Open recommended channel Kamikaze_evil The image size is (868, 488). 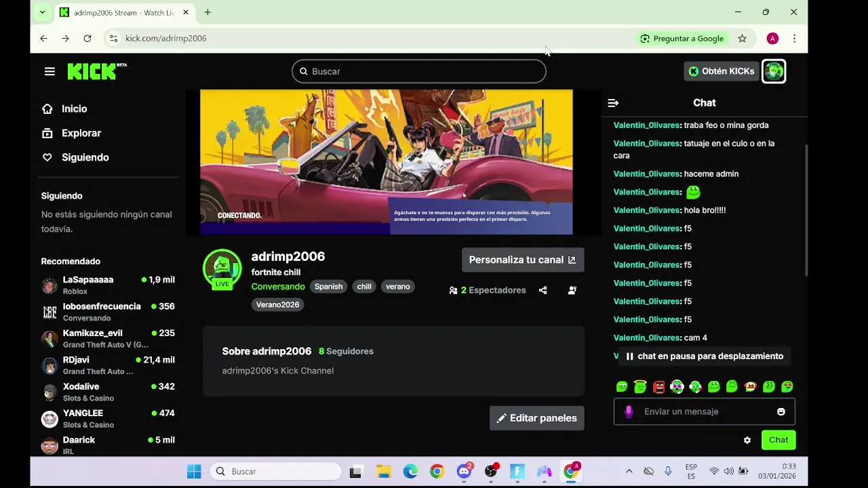(108, 339)
